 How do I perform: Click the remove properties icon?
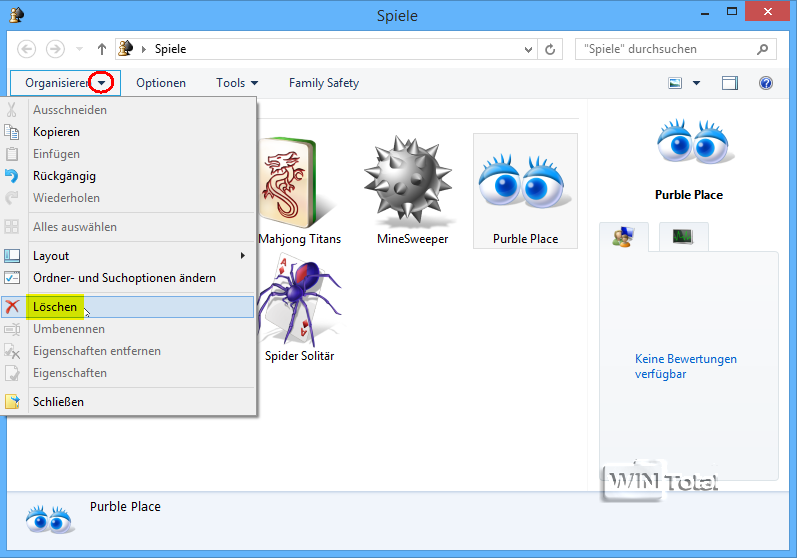click(12, 351)
